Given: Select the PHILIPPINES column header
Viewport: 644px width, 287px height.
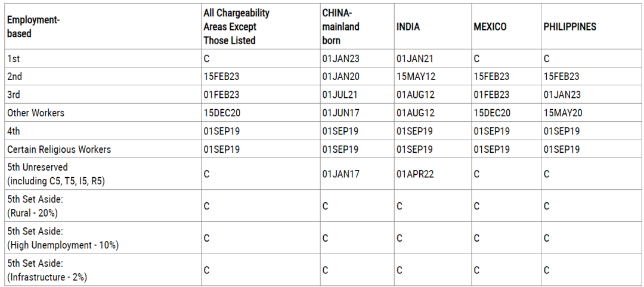Looking at the screenshot, I should (x=570, y=27).
